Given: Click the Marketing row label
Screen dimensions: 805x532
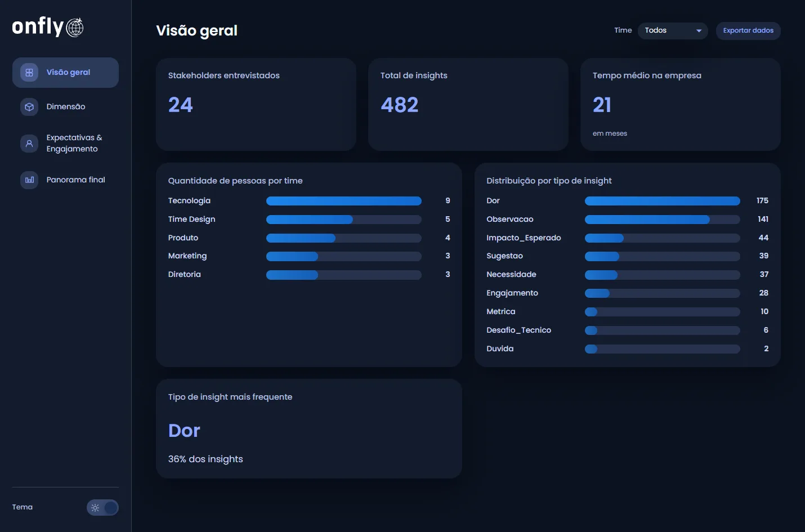Looking at the screenshot, I should (187, 256).
